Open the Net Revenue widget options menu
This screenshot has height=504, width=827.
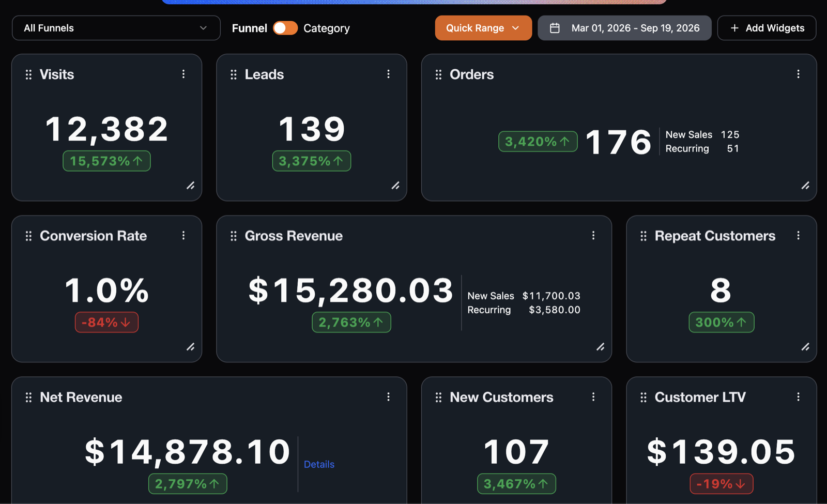point(388,397)
